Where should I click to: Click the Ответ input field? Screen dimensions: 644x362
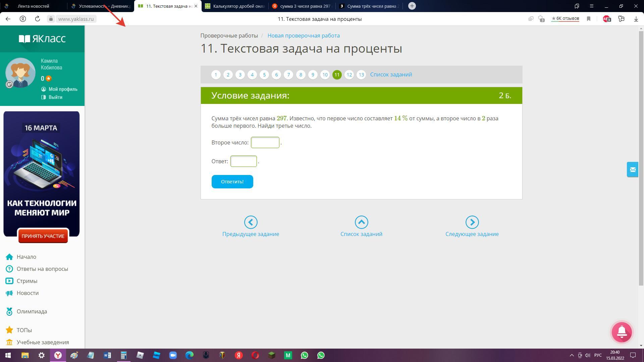click(x=243, y=161)
